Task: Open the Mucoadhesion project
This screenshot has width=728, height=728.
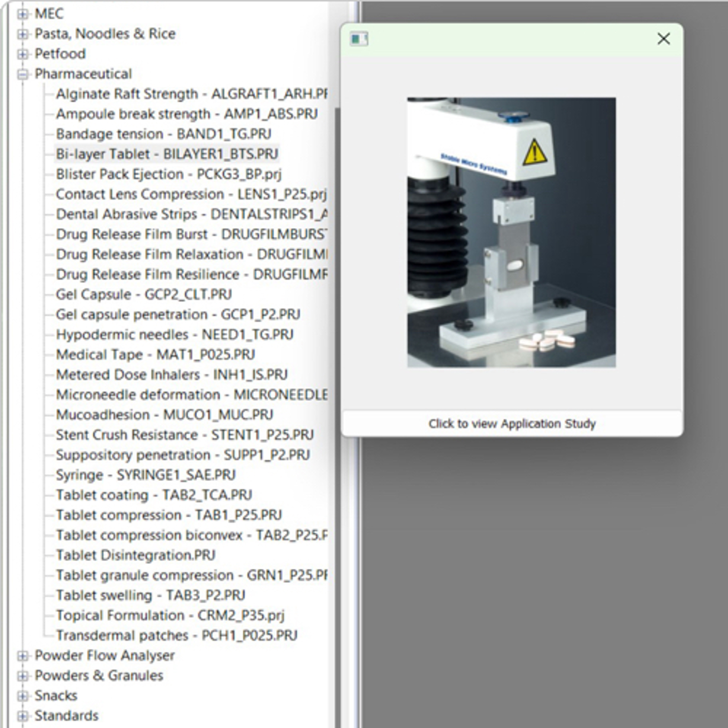Action: point(164,415)
